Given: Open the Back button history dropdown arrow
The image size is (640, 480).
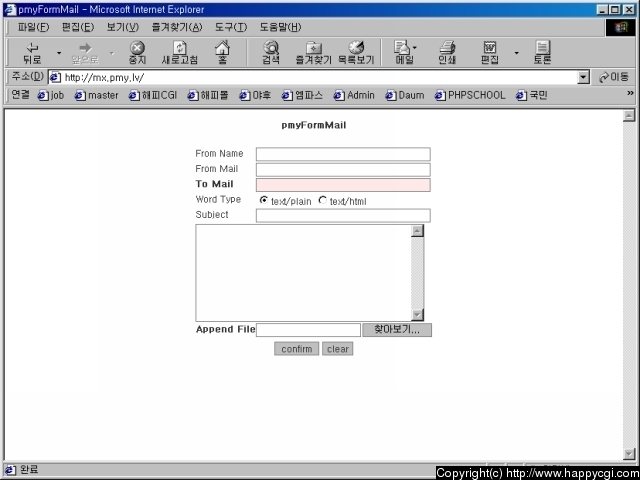Looking at the screenshot, I should (59, 53).
